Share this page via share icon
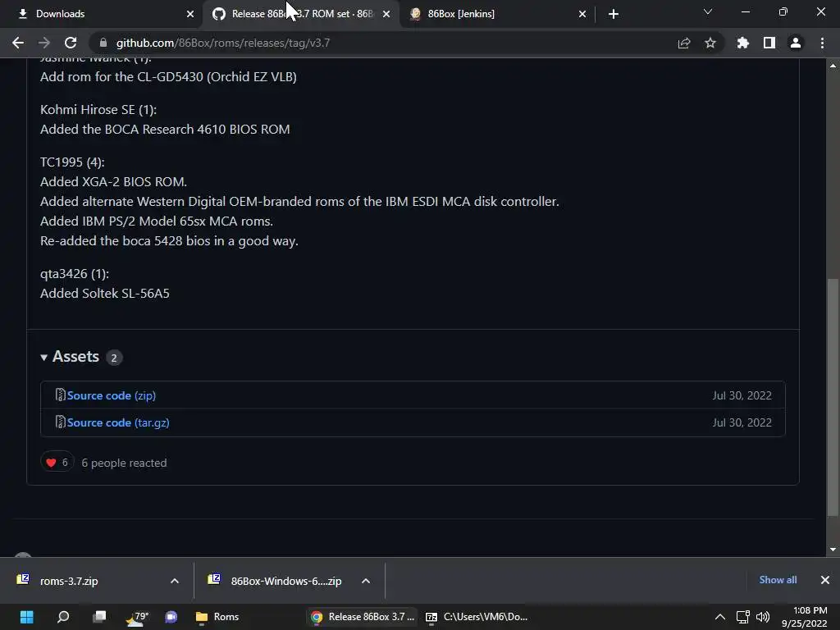840x630 pixels. pos(684,43)
